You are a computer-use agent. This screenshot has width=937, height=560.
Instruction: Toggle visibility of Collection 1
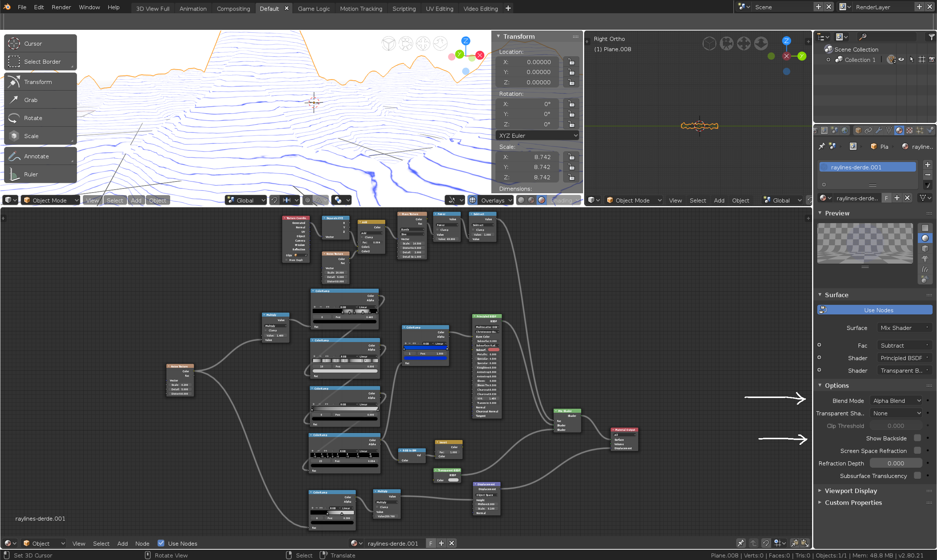coord(901,60)
